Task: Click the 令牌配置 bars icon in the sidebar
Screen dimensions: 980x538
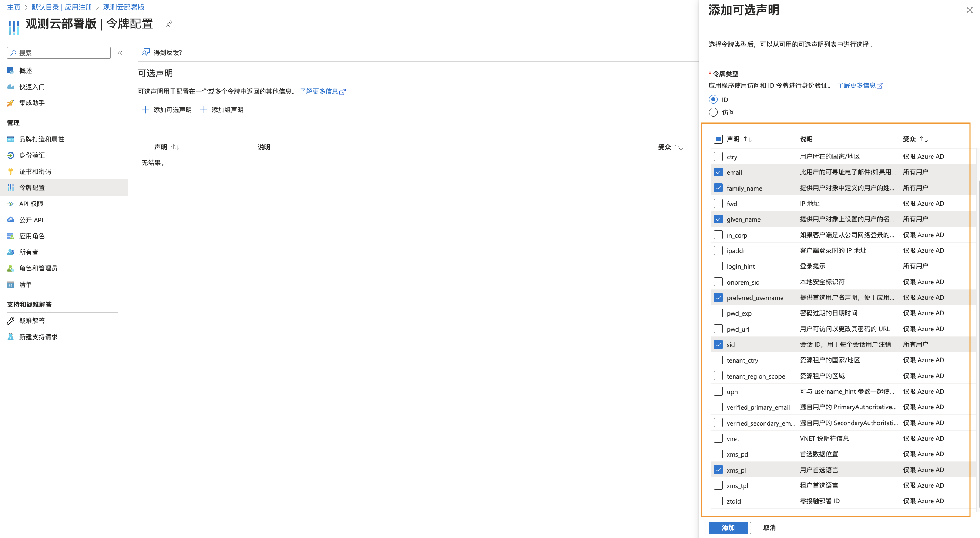Action: click(11, 188)
